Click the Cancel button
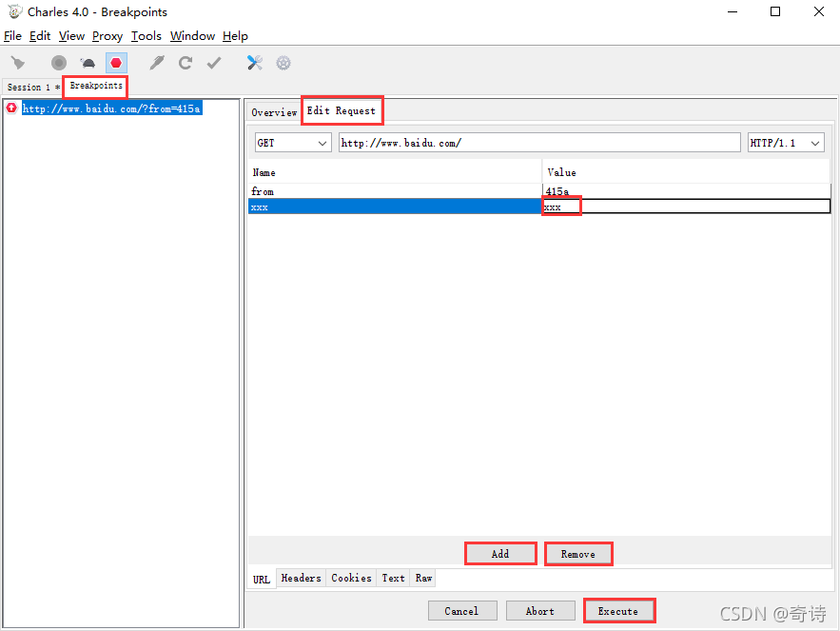 pos(462,611)
